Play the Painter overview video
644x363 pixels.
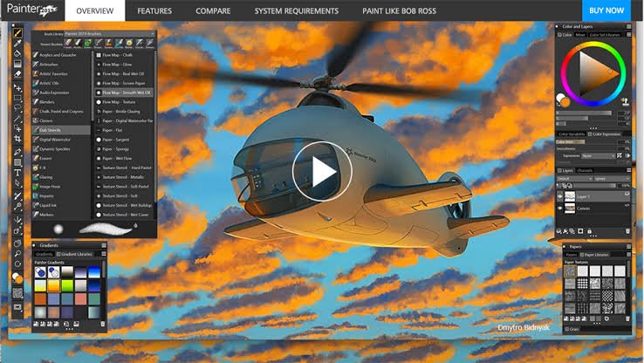pyautogui.click(x=322, y=171)
